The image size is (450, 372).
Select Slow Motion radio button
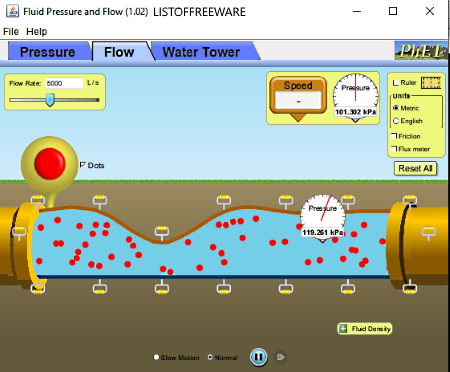point(156,357)
